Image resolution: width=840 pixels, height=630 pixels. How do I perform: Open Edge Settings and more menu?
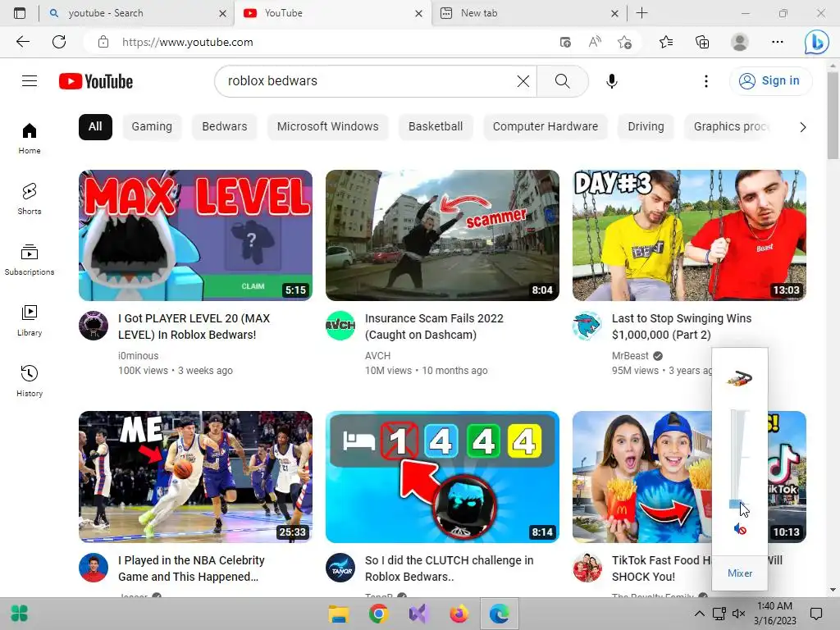pyautogui.click(x=778, y=42)
